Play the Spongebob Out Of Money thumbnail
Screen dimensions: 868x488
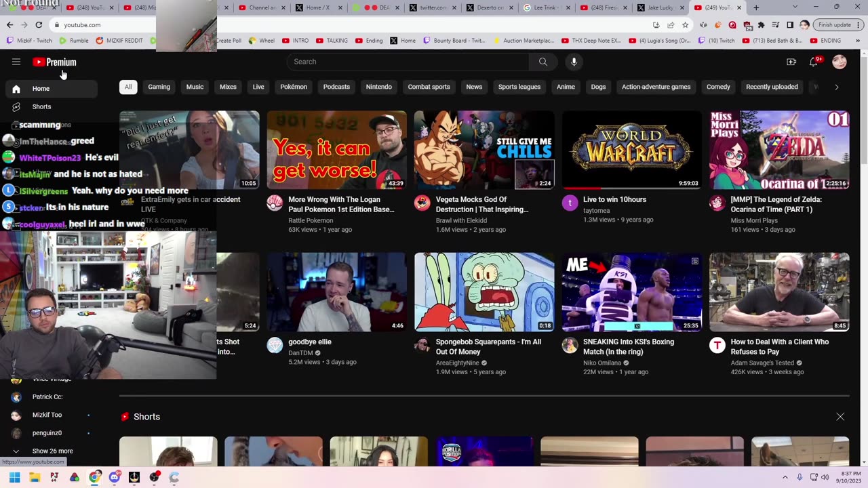(484, 292)
